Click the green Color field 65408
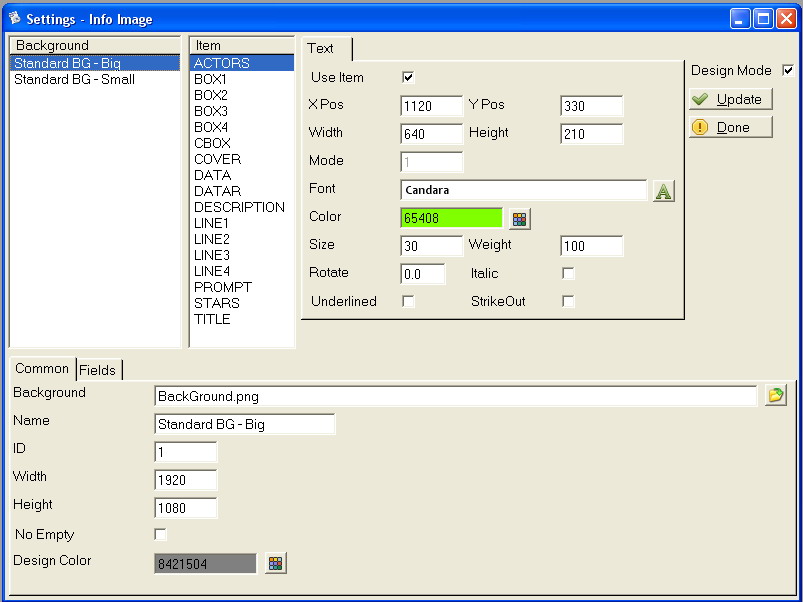Viewport: 803px width, 602px height. (x=451, y=218)
